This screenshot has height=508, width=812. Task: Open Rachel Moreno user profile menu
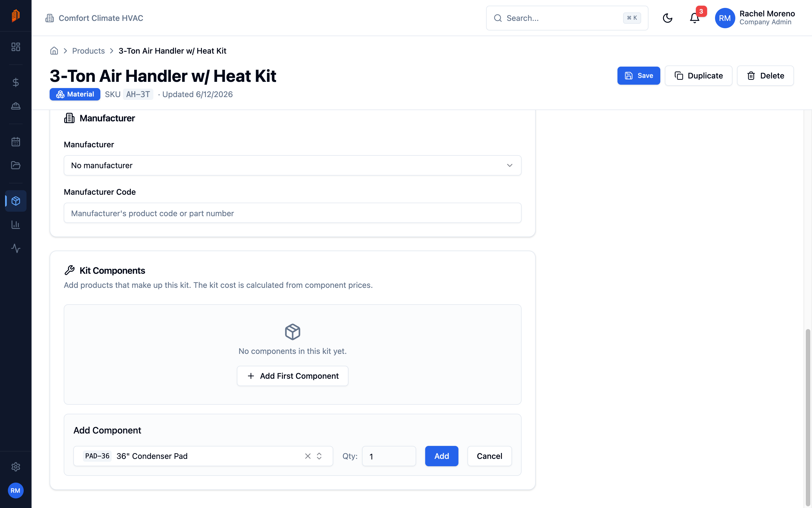pyautogui.click(x=754, y=18)
